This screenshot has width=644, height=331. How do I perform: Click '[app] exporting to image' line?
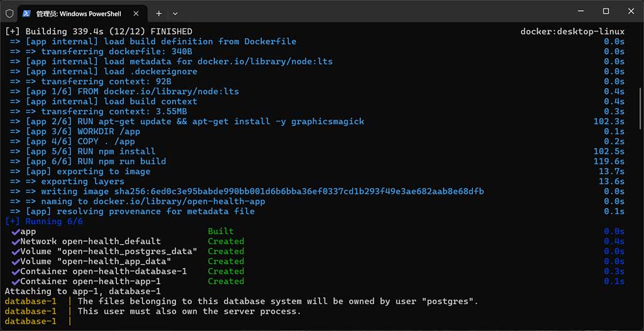click(80, 171)
